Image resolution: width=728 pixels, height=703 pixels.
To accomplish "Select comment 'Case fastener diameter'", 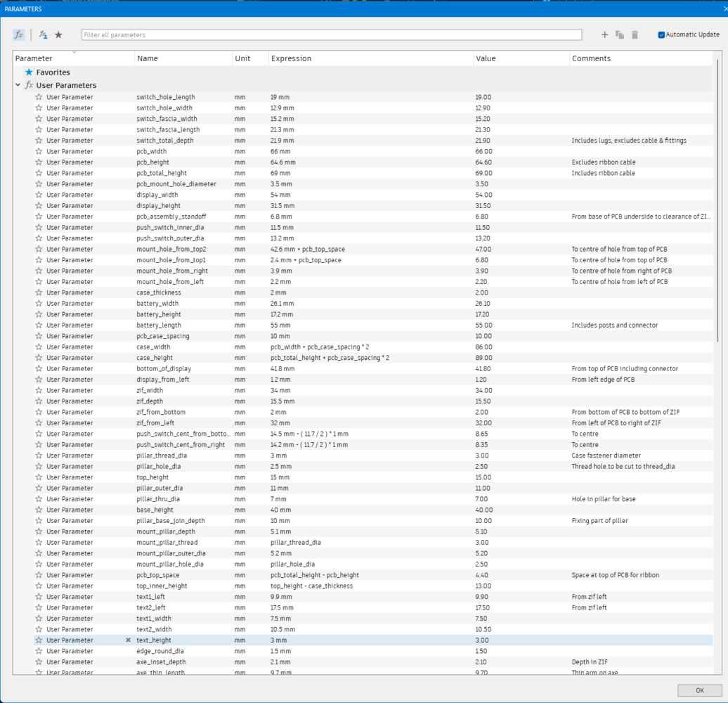I will tap(606, 456).
